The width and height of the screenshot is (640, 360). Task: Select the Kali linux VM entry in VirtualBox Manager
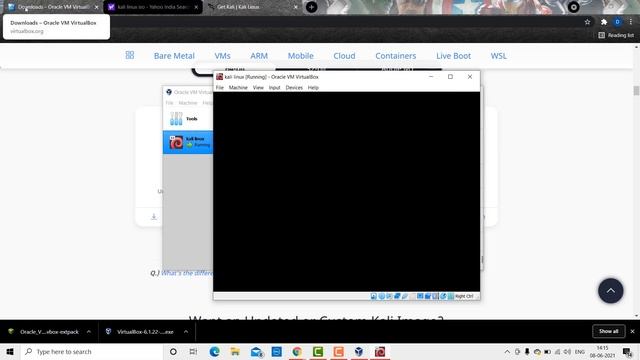(188, 142)
